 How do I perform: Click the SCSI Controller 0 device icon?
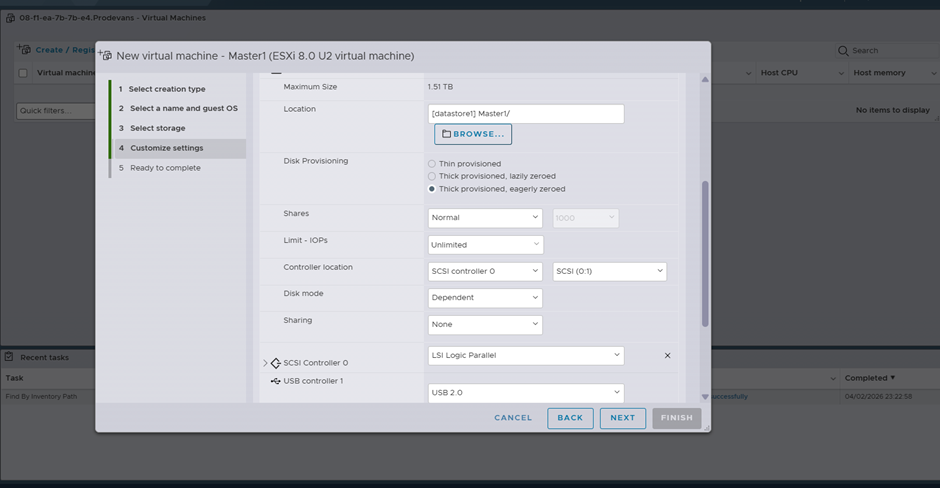[x=276, y=363]
